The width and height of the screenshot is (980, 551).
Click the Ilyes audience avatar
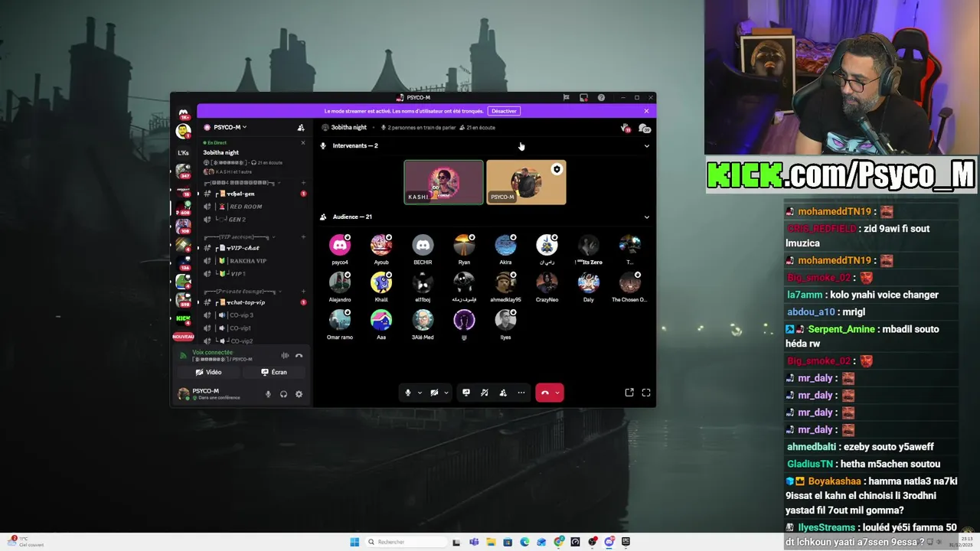[x=505, y=320]
